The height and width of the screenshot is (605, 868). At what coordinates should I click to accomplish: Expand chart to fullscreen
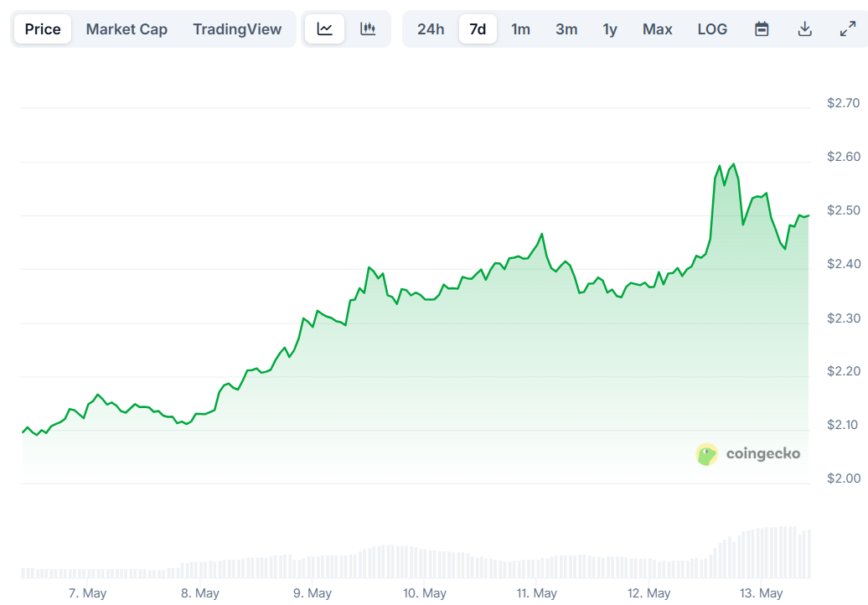[x=848, y=28]
